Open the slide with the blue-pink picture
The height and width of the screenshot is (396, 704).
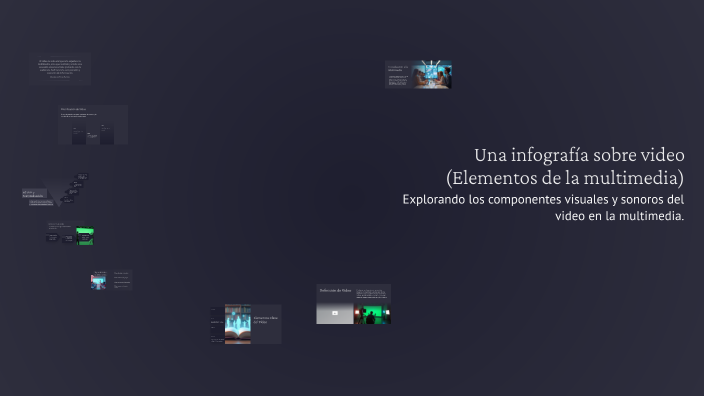(x=111, y=280)
